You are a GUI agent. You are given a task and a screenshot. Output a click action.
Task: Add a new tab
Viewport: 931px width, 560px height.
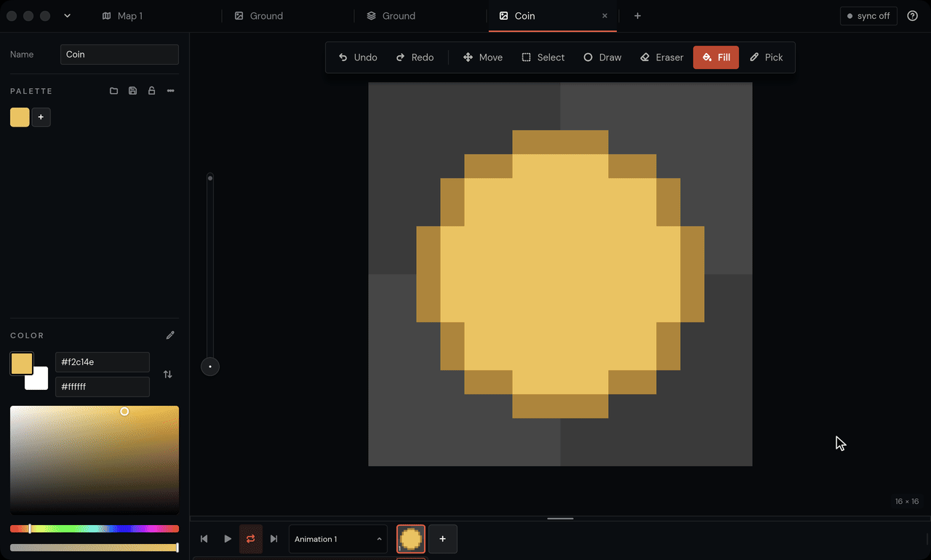click(x=637, y=16)
